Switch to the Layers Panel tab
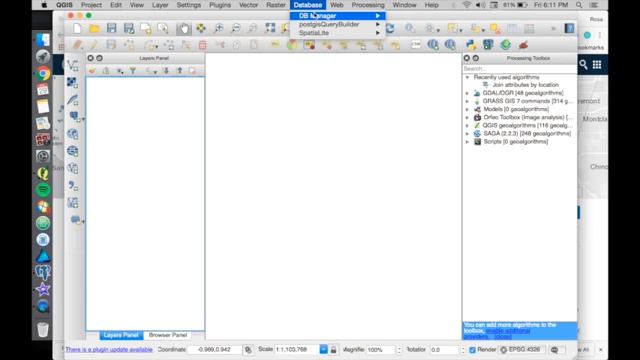The image size is (640, 360). [121, 335]
